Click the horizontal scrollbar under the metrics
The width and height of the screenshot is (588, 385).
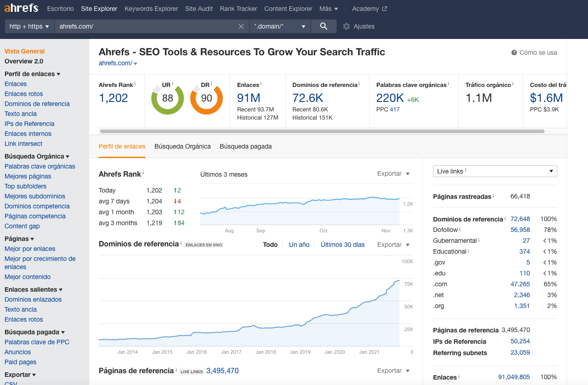click(x=322, y=131)
